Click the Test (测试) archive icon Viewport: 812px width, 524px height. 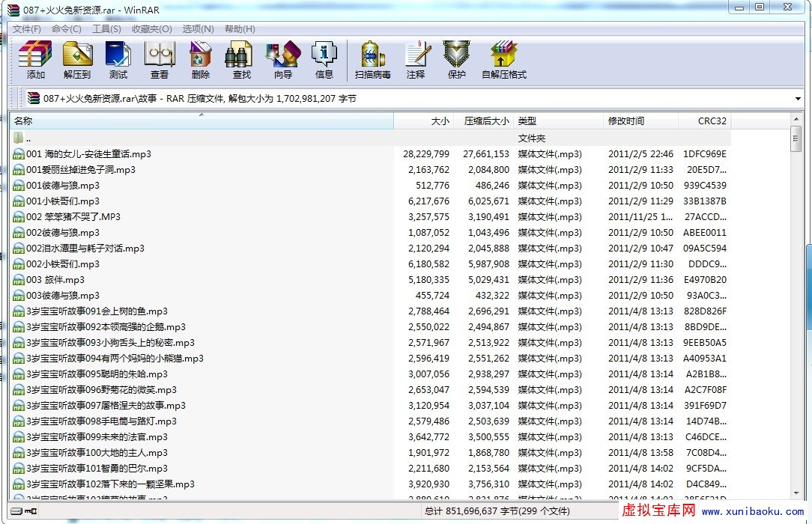click(118, 60)
